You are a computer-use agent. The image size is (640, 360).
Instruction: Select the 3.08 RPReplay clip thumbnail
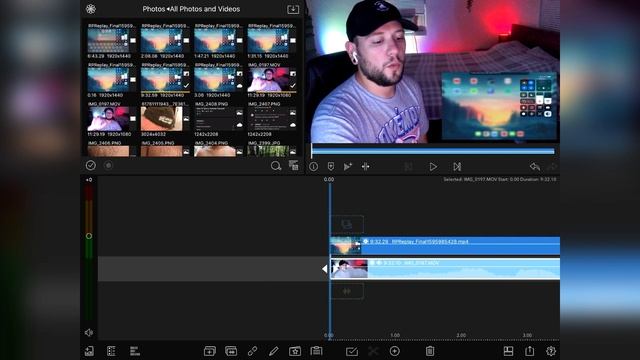tap(215, 80)
